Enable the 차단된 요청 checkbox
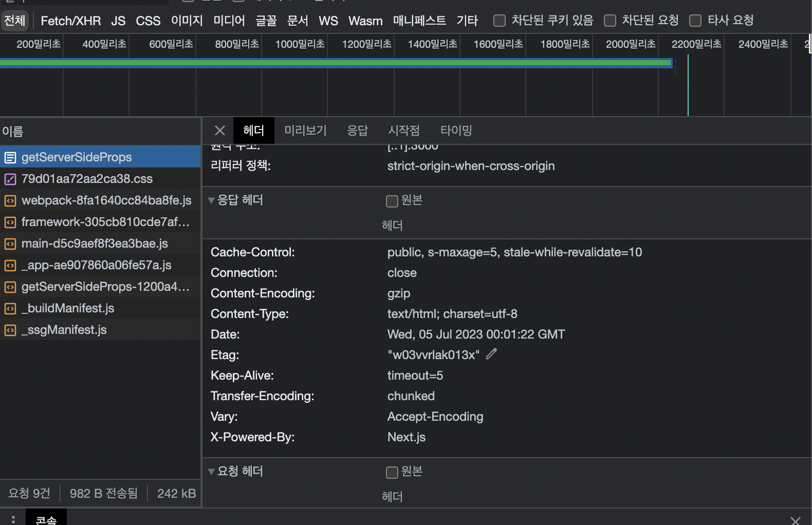Image resolution: width=812 pixels, height=525 pixels. pyautogui.click(x=610, y=21)
